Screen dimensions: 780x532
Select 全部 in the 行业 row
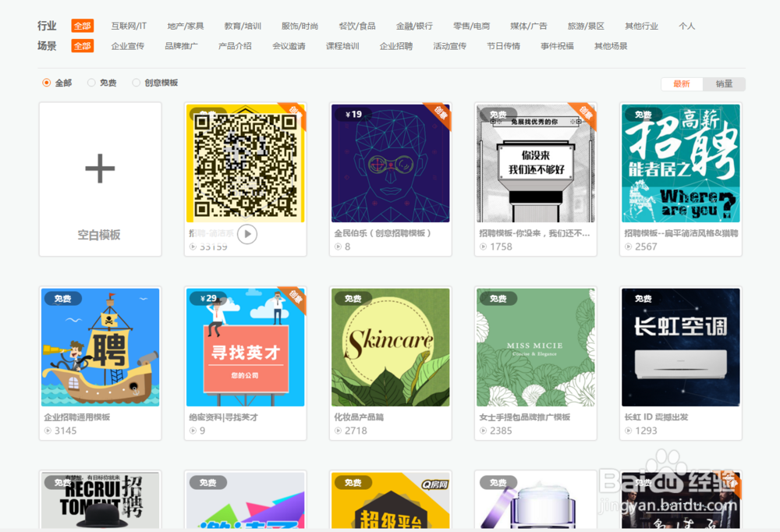(82, 26)
